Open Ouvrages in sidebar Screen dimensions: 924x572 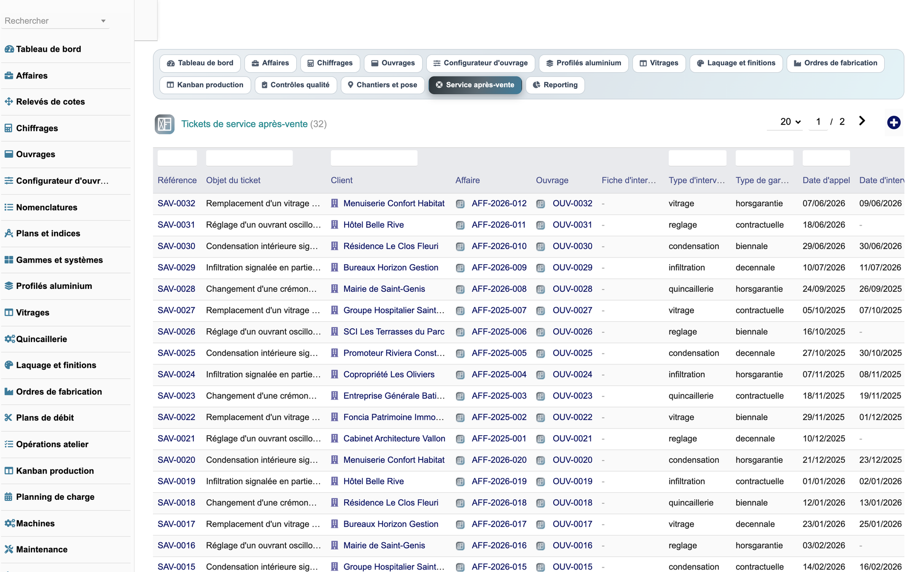coord(36,154)
